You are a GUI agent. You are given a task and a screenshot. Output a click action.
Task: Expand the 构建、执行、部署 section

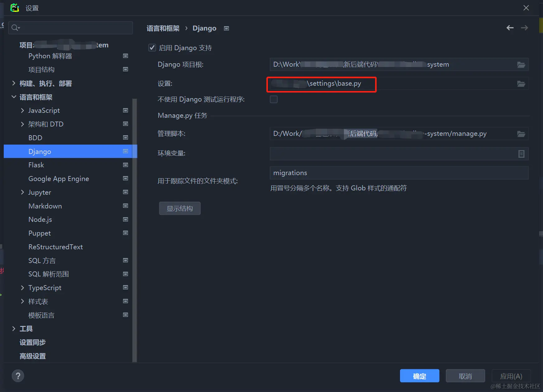(14, 83)
